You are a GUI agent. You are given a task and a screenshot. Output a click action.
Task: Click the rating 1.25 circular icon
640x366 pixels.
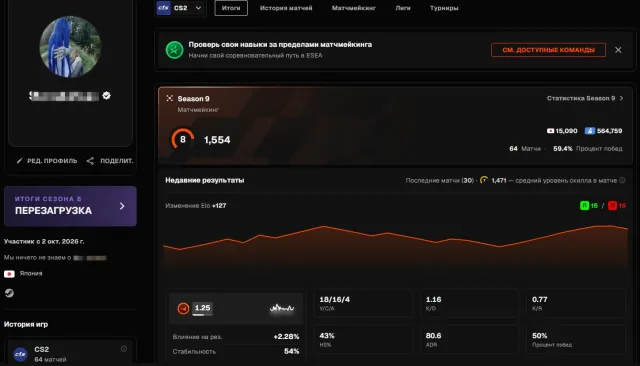click(183, 308)
